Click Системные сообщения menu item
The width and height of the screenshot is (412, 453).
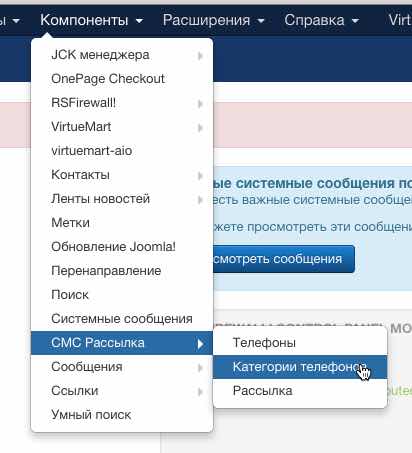tap(122, 319)
